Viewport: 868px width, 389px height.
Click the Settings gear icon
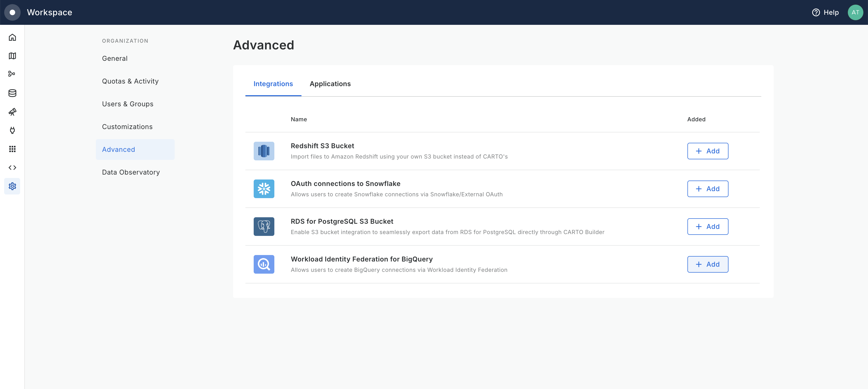(x=12, y=186)
